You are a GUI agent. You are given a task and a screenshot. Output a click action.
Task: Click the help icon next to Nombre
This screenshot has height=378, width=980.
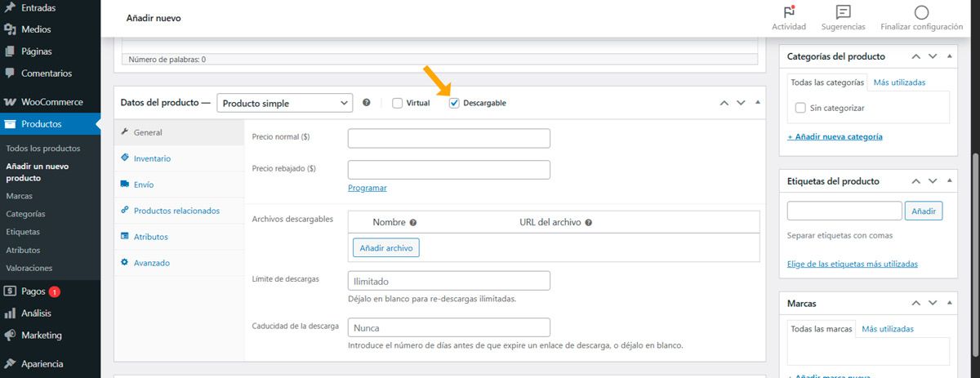coord(413,222)
